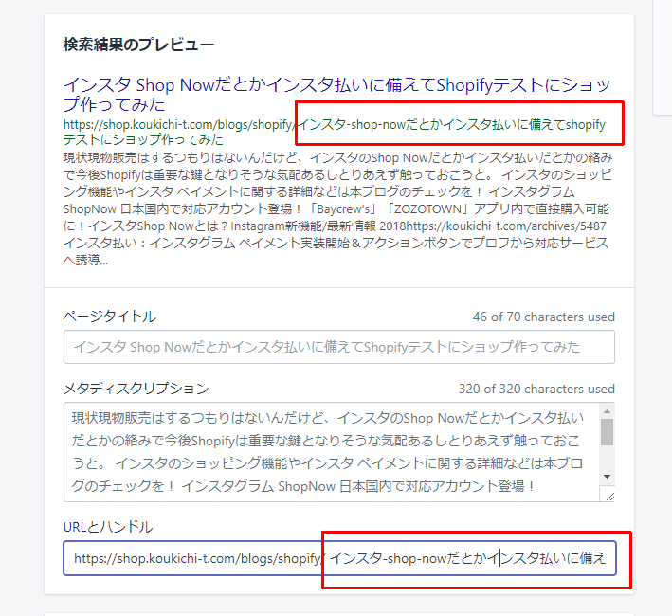Click the blue search preview title link
This screenshot has height=616, width=672.
[336, 94]
